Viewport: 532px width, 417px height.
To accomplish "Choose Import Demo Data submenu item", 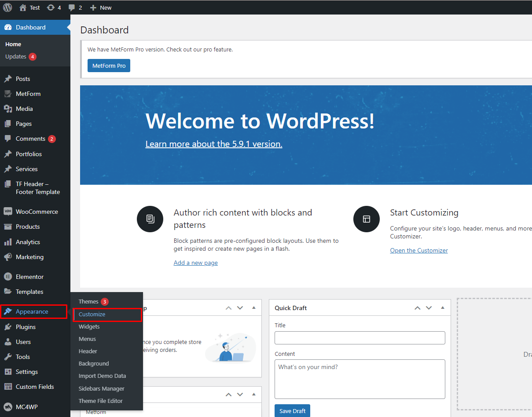I will pos(103,376).
